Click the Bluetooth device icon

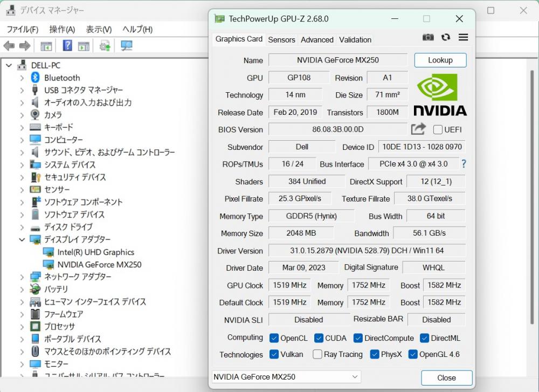coord(35,77)
